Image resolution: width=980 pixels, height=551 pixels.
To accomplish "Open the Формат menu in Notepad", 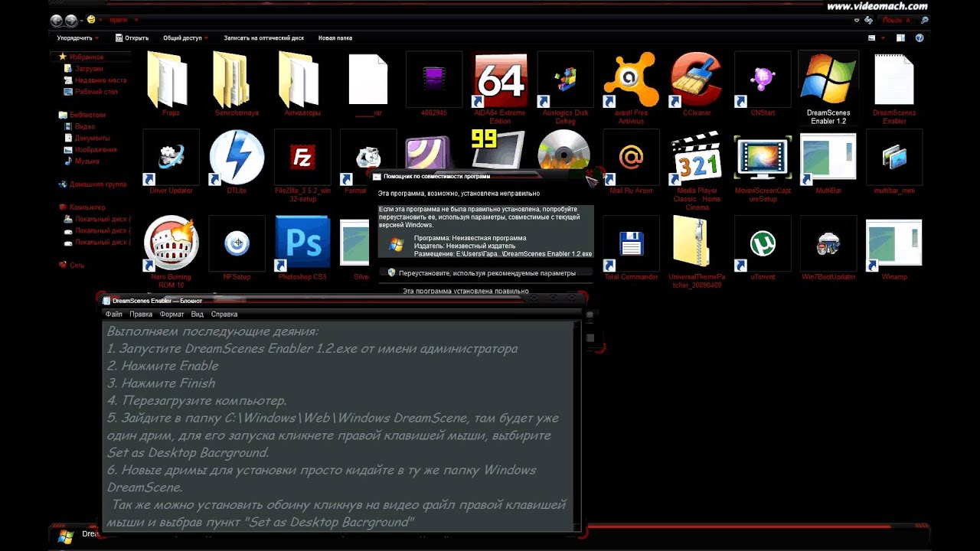I will click(x=171, y=314).
